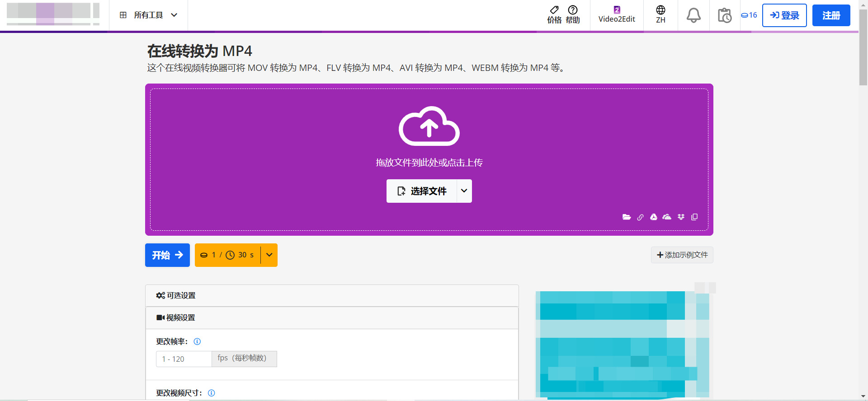Go to the Video2Edit site
Viewport: 868px width, 401px height.
click(x=617, y=15)
